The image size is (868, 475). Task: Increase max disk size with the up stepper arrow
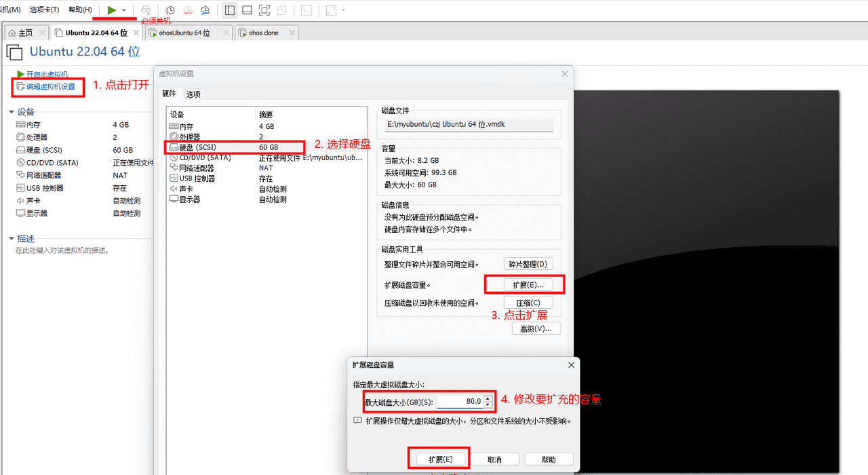488,398
